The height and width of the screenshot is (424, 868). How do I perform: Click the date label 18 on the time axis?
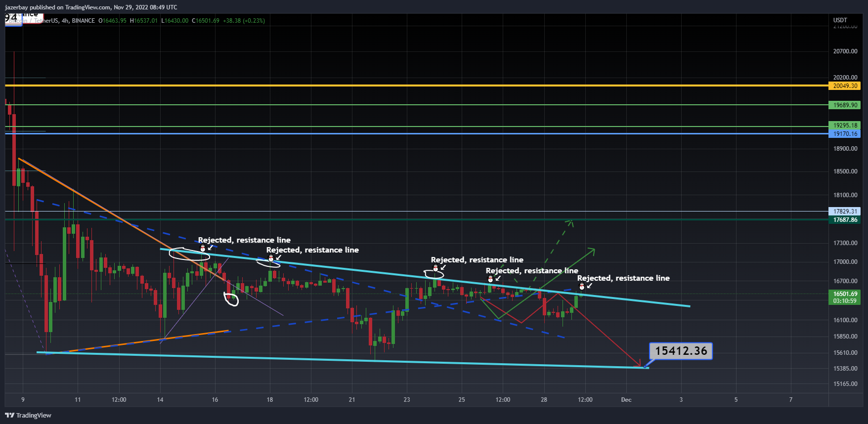point(270,400)
